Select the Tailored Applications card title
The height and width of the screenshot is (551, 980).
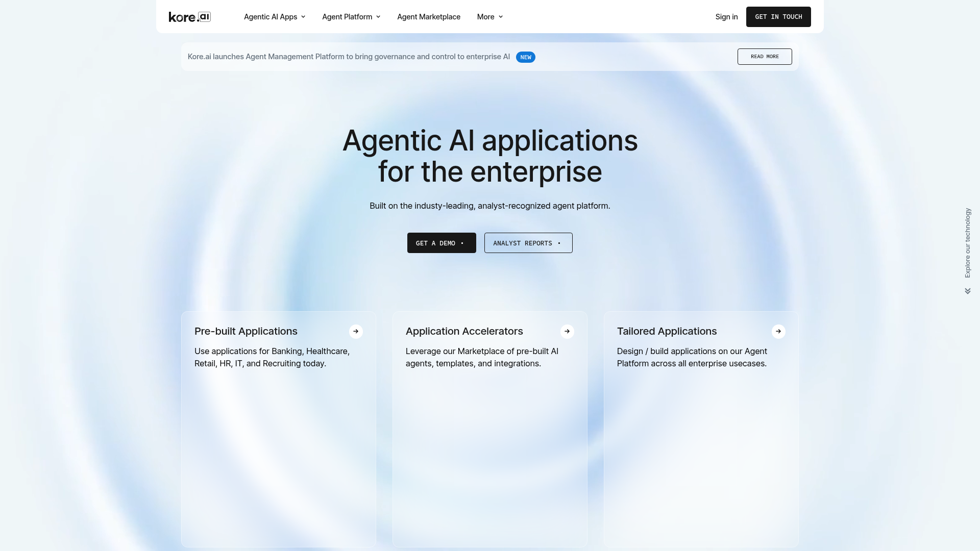point(667,332)
